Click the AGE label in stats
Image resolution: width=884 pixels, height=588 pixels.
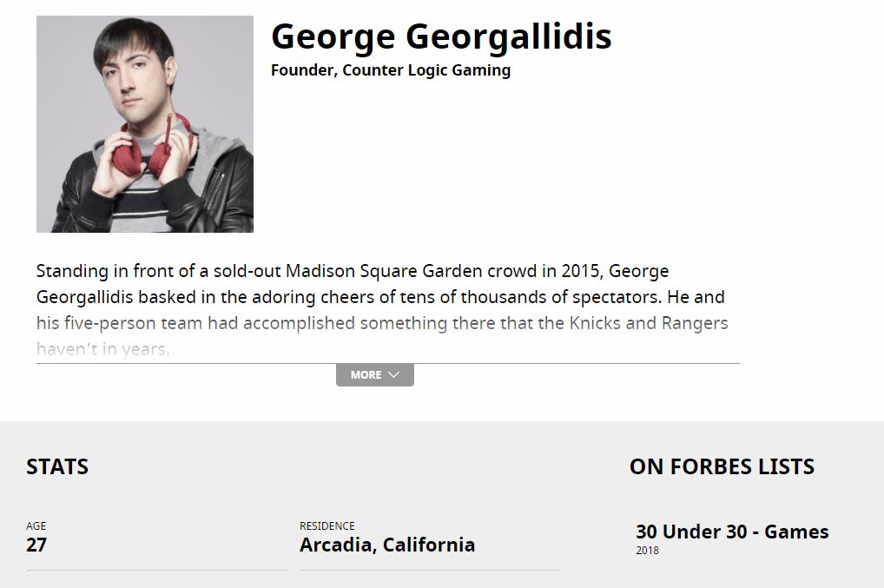(x=36, y=526)
